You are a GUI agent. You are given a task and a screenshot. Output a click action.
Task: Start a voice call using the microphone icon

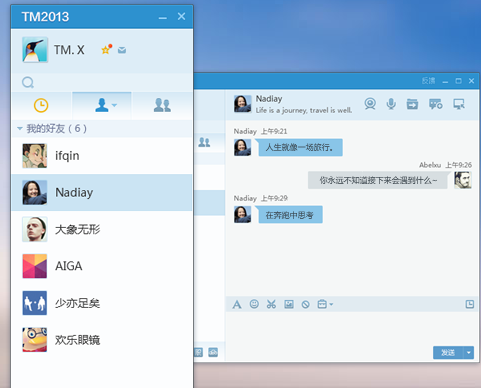coord(391,104)
